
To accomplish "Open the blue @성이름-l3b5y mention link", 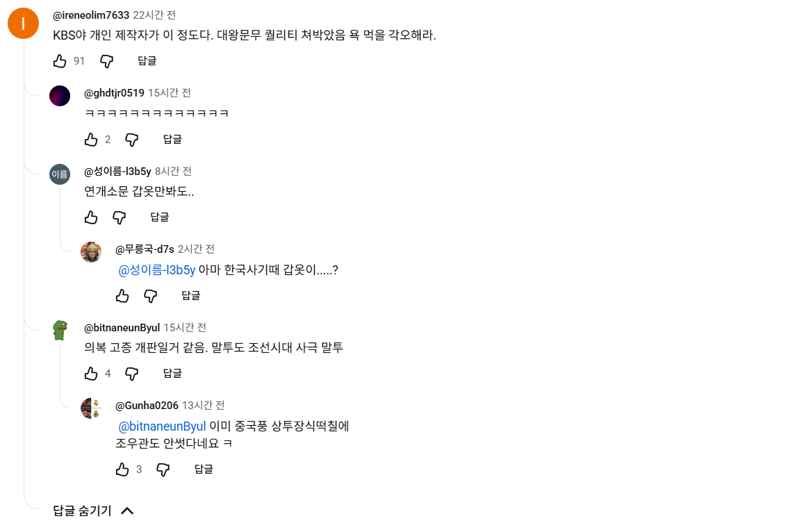I will 157,270.
